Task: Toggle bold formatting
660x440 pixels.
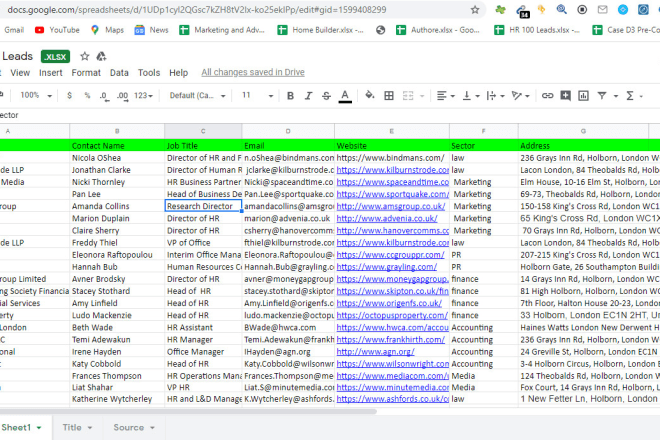Action: 290,96
